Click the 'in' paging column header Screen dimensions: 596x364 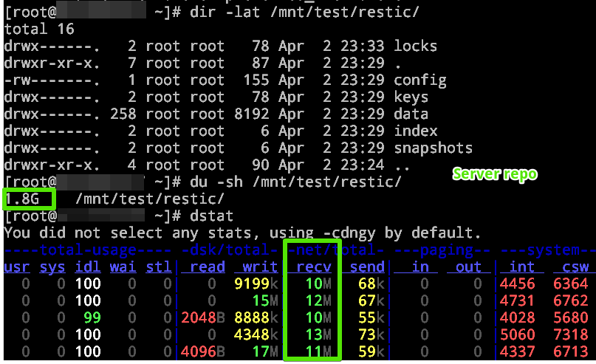pyautogui.click(x=420, y=267)
